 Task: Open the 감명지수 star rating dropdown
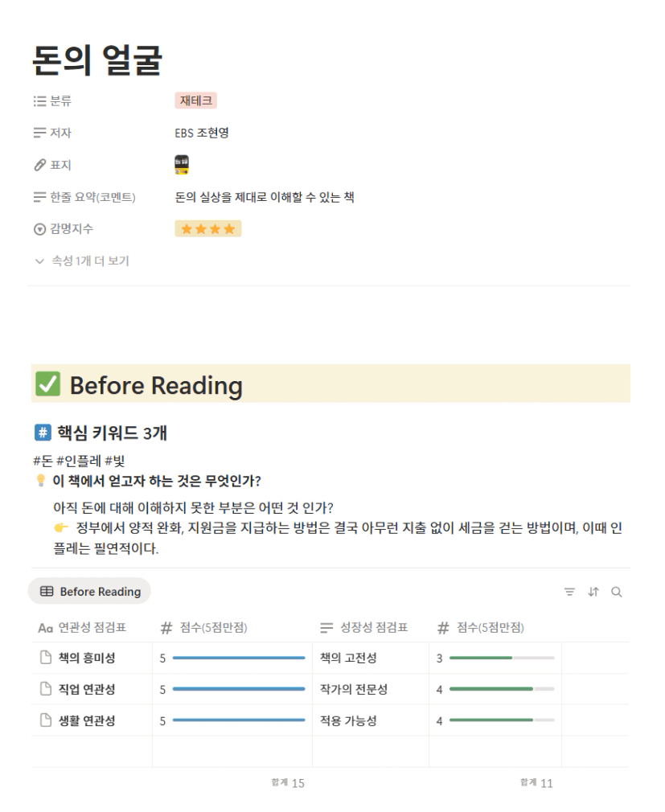coord(207,229)
